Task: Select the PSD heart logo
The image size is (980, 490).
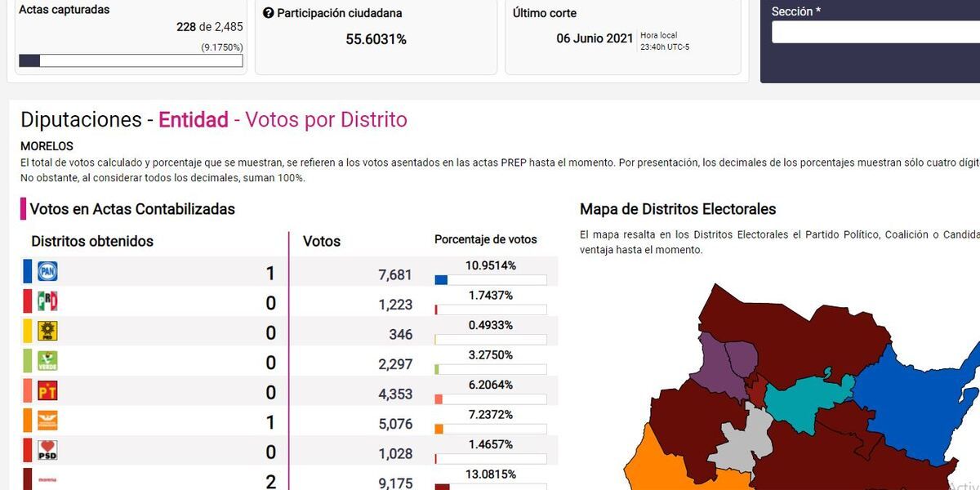Action: pyautogui.click(x=47, y=450)
